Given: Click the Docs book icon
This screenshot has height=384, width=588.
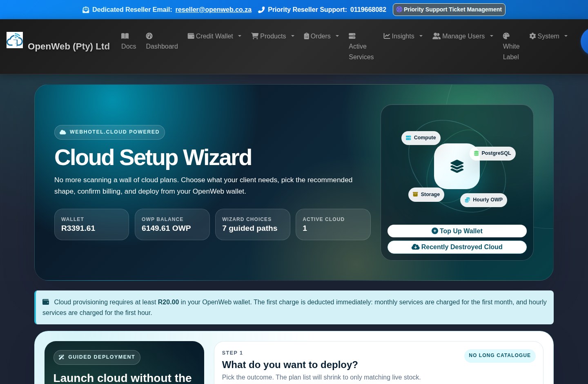Looking at the screenshot, I should (125, 36).
